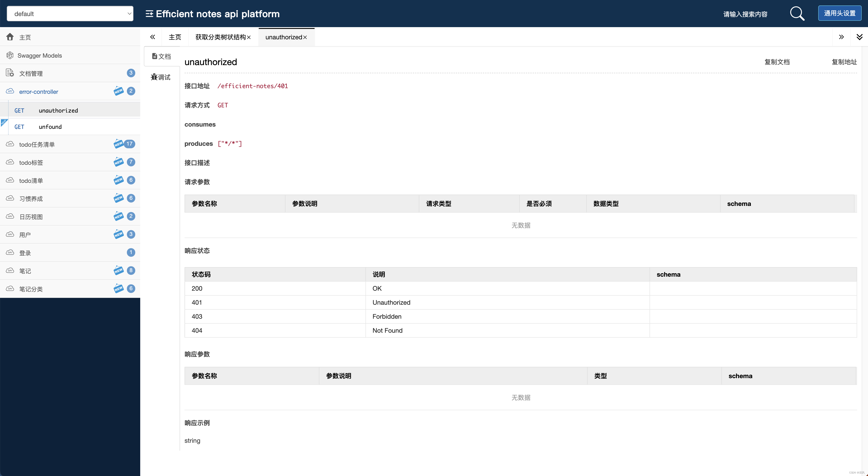Image resolution: width=868 pixels, height=476 pixels.
Task: Expand the 笔记分类 group
Action: 70,289
